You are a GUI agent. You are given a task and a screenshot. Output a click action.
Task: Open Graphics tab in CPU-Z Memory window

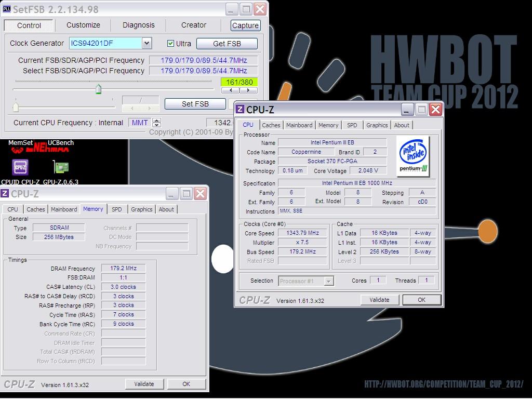coord(141,209)
